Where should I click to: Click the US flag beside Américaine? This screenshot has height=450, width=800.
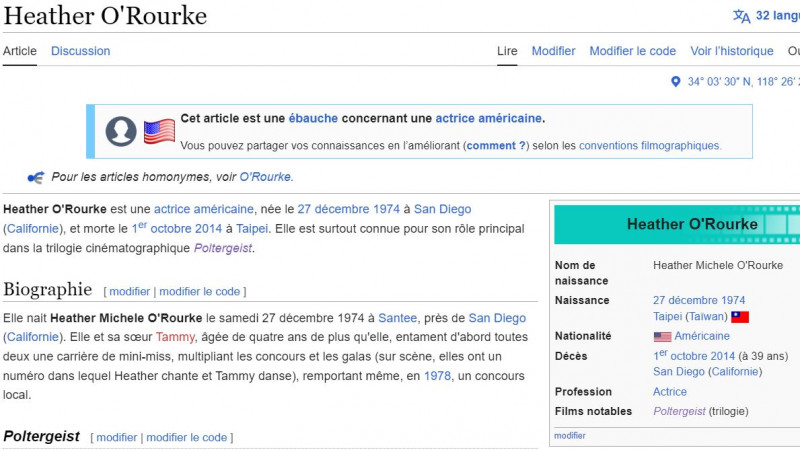coord(662,337)
